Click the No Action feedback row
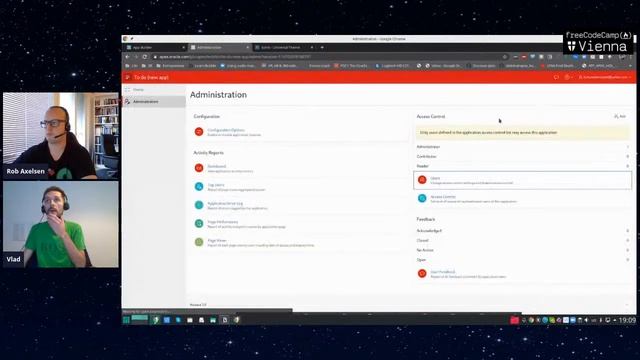The width and height of the screenshot is (640, 360). coord(522,250)
